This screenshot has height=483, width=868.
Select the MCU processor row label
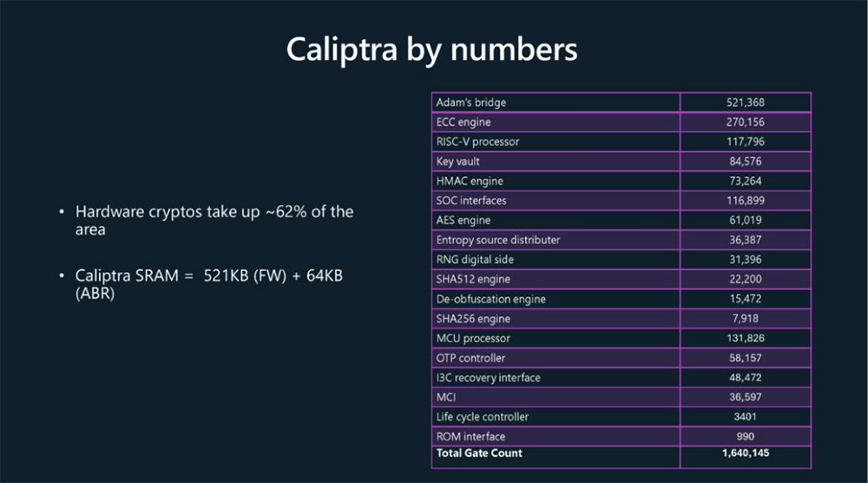tap(473, 338)
